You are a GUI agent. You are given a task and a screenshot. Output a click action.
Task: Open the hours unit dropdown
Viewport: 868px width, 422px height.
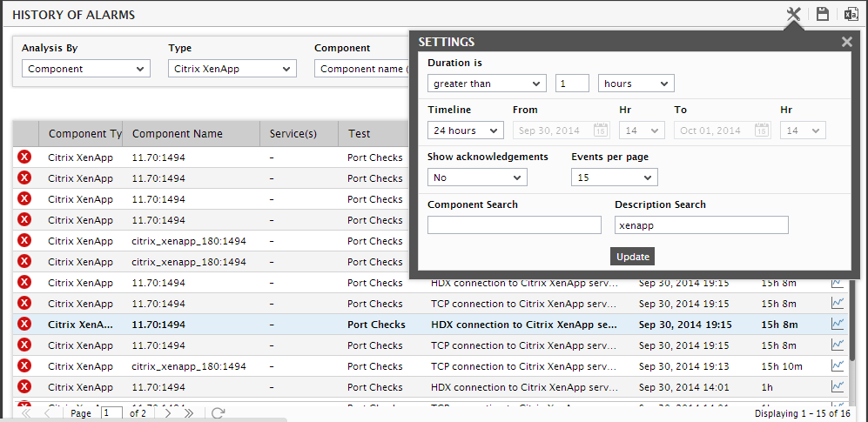point(636,84)
